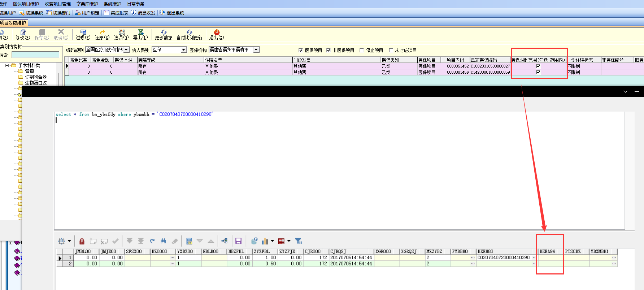Click the linked-tables tree icon
The image size is (644, 290).
pos(225,241)
